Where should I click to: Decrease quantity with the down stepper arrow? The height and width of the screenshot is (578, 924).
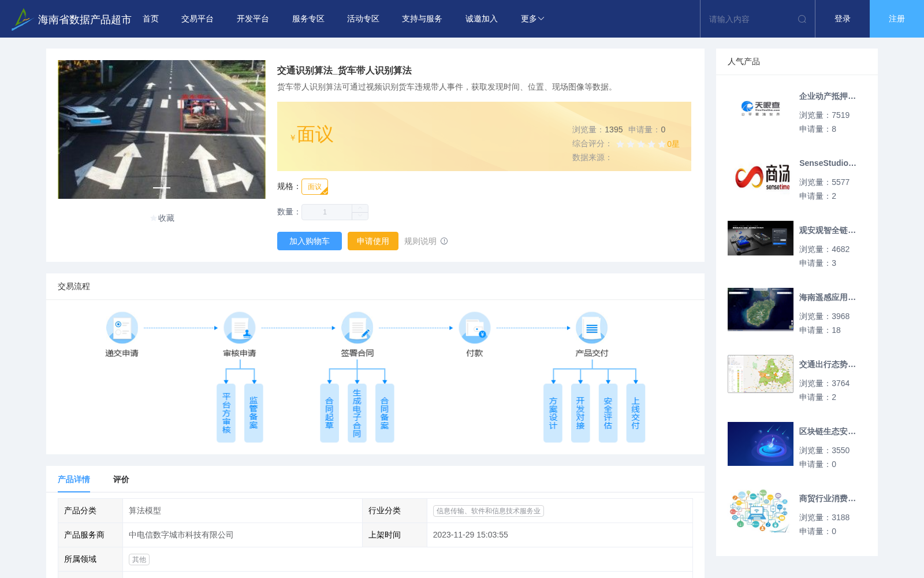tap(360, 216)
